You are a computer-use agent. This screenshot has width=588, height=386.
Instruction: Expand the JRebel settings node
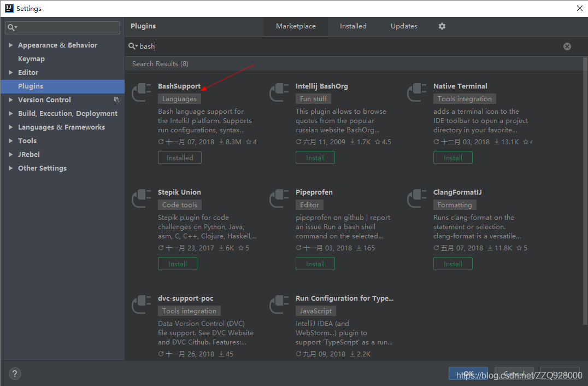pos(10,155)
